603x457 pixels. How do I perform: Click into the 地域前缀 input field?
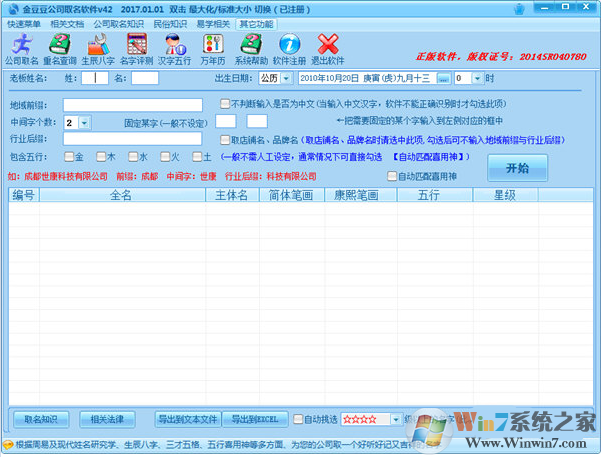(x=138, y=104)
